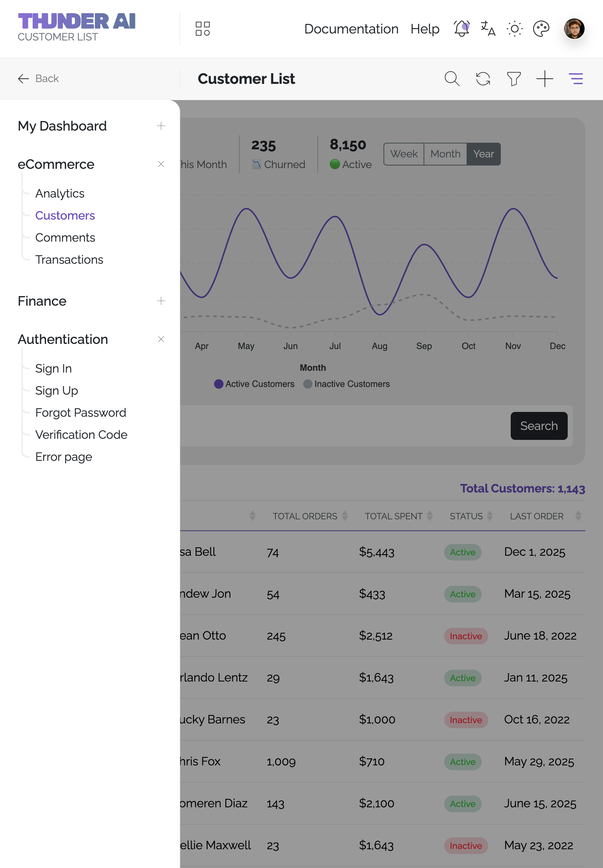The image size is (603, 868).
Task: Open the user profile avatar
Action: [x=574, y=29]
